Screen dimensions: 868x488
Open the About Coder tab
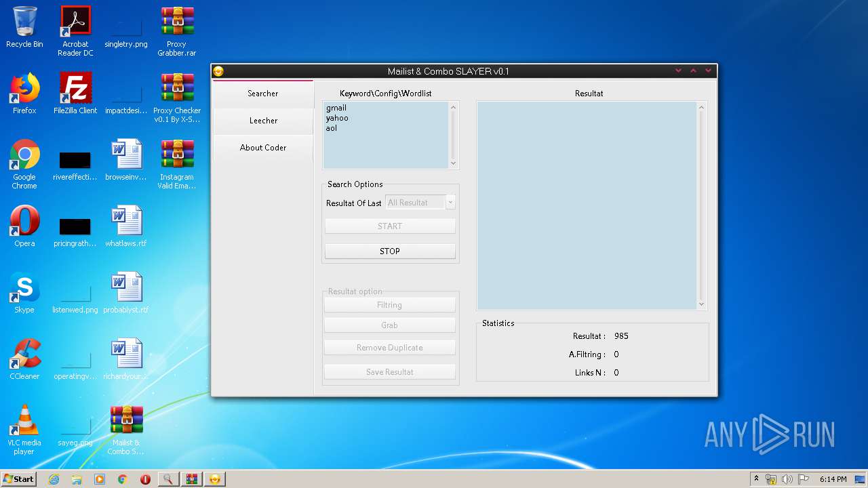263,148
